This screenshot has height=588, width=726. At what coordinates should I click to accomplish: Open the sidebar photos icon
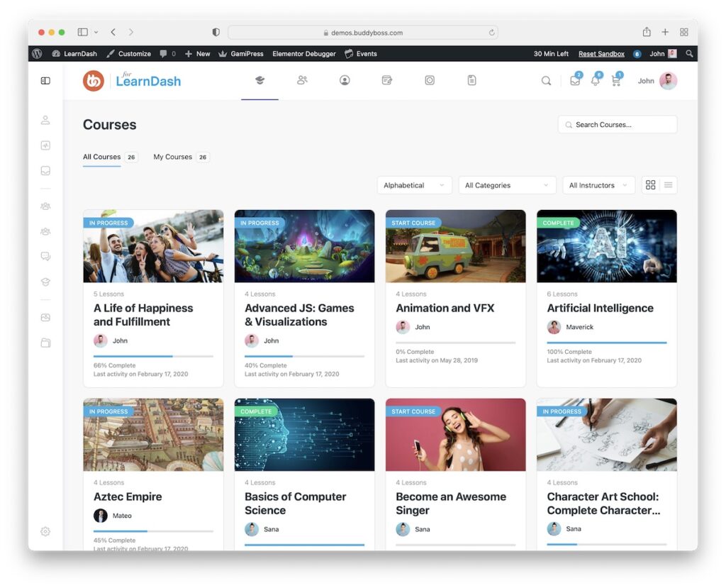tap(45, 317)
